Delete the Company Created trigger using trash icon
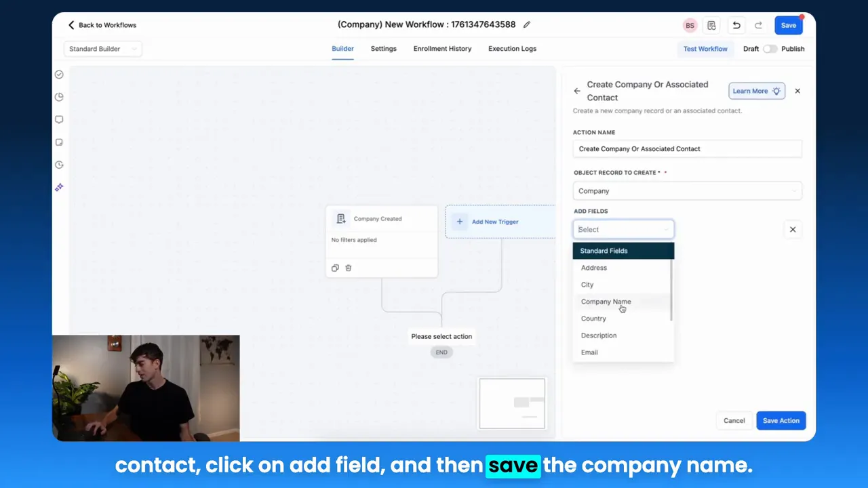This screenshot has height=488, width=868. [348, 268]
